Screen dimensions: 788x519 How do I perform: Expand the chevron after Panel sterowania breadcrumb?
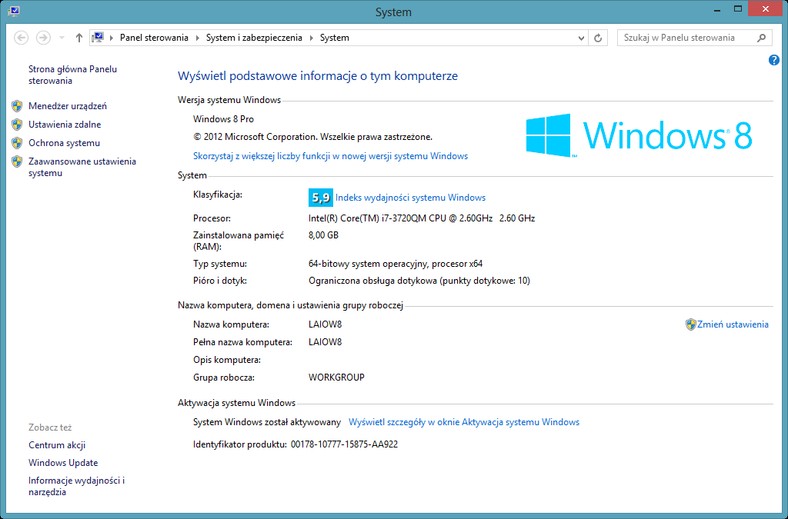(x=199, y=38)
